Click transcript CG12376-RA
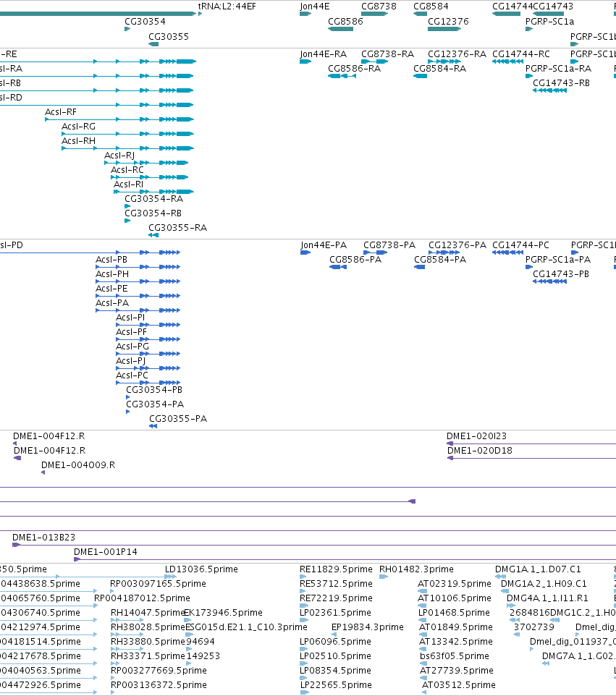 [x=457, y=54]
